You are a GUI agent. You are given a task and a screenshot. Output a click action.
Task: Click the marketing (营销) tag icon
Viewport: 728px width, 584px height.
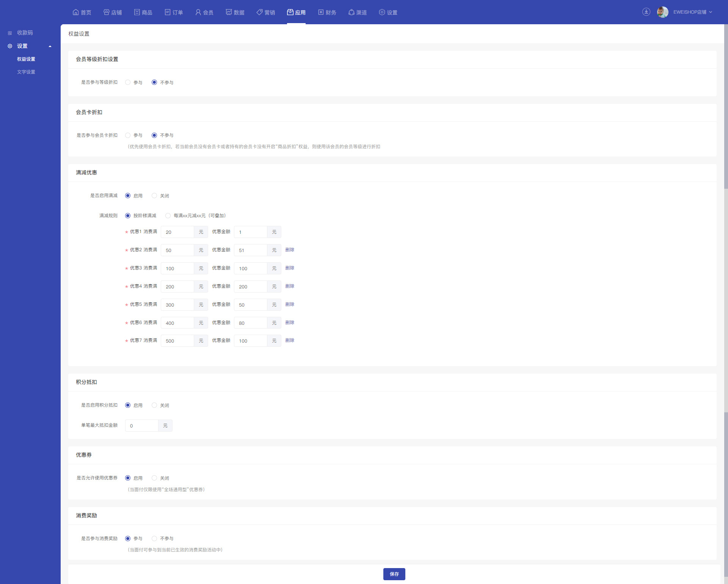point(260,12)
